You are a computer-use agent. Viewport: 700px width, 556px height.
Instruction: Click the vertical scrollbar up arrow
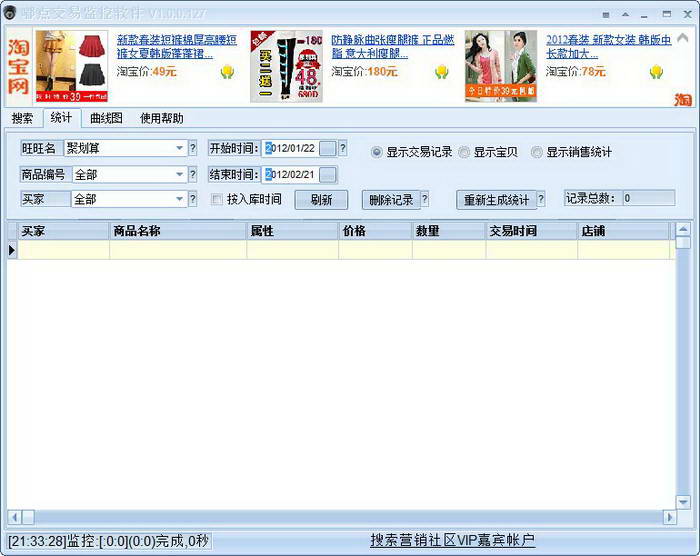(683, 230)
